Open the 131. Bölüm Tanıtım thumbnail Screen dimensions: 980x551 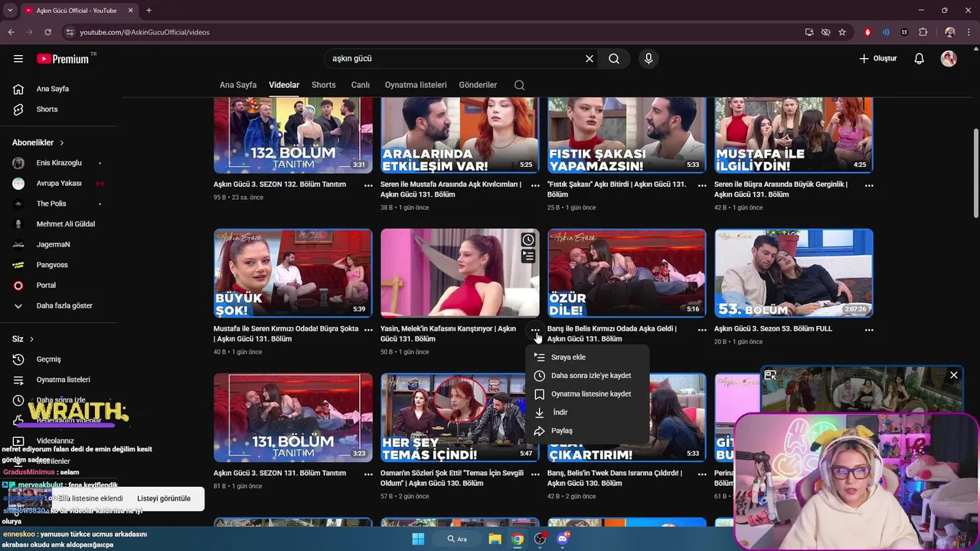293,418
